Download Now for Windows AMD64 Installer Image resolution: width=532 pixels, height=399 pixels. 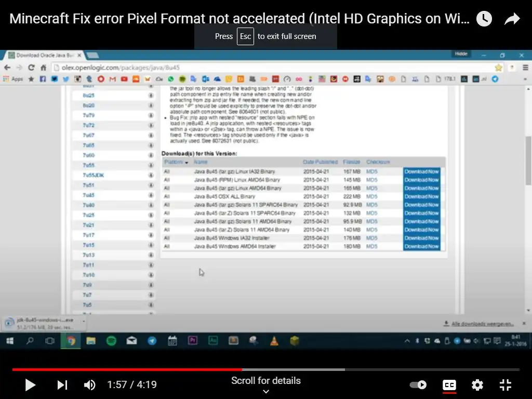pos(421,247)
